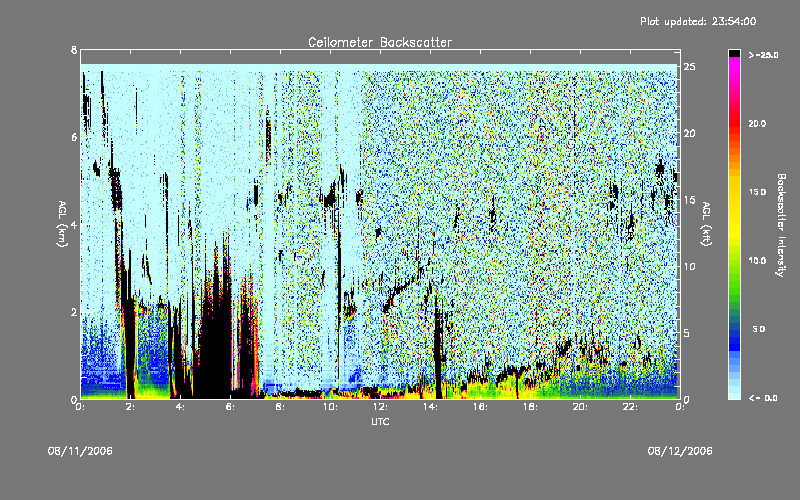Click the '<- 0.0' colorbar minimum label
This screenshot has width=800, height=500.
point(763,398)
